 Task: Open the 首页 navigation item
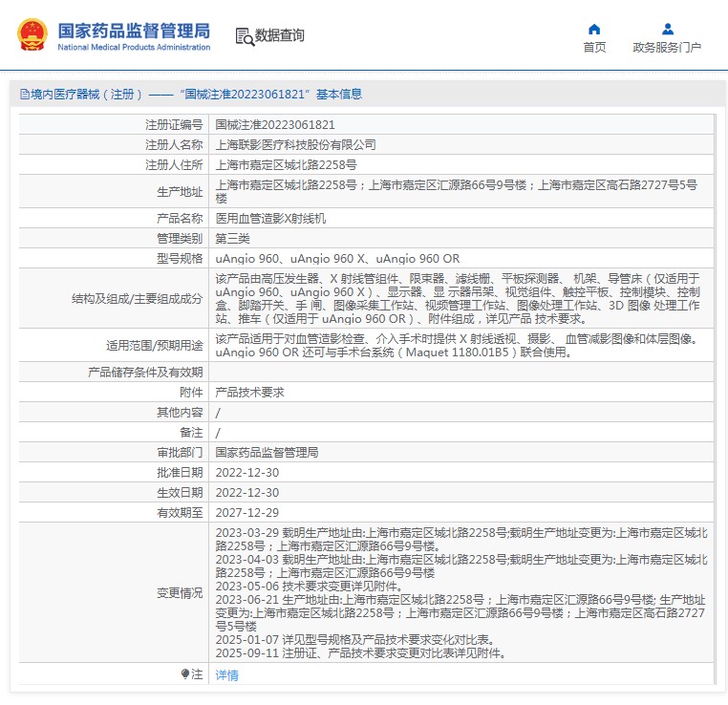click(594, 47)
